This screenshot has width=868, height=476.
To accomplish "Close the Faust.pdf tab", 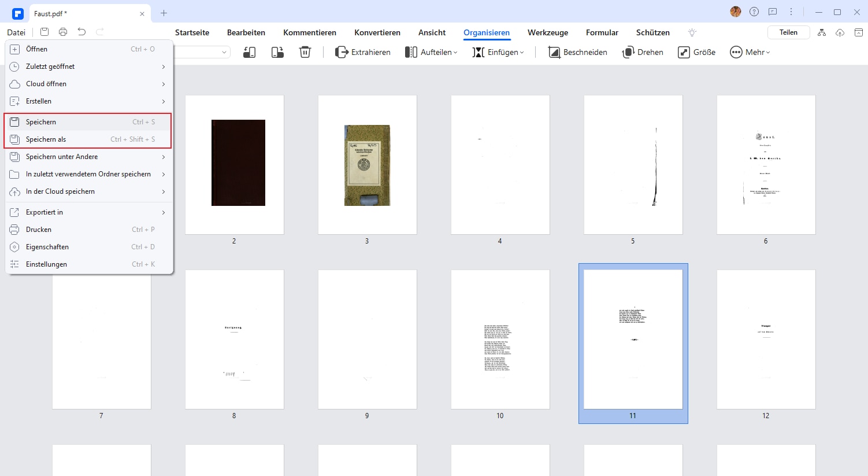I will 142,13.
